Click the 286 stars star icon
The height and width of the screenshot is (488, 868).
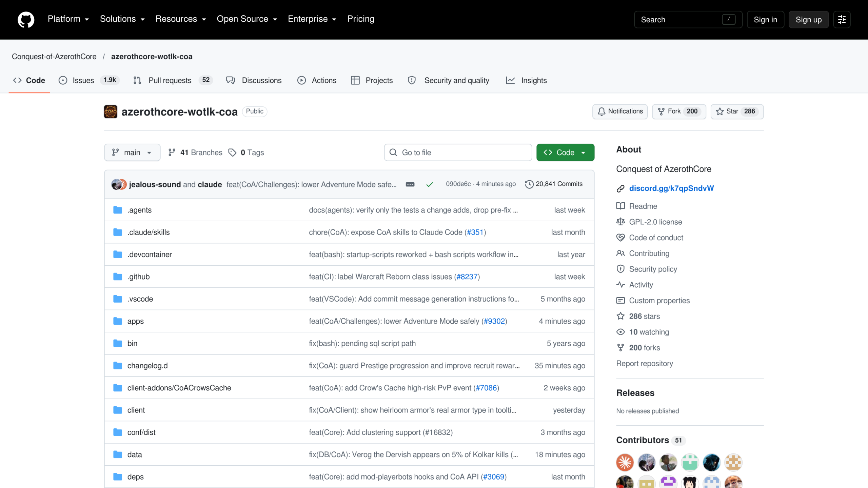(x=620, y=316)
